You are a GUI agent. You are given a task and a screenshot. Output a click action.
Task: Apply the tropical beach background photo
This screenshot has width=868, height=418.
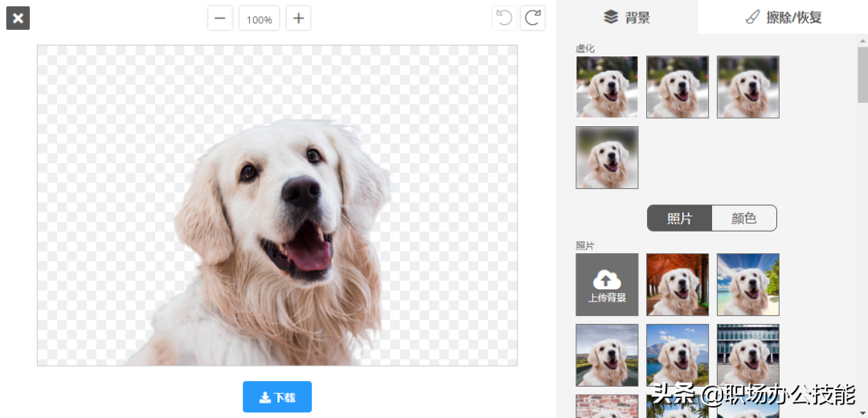pos(748,285)
